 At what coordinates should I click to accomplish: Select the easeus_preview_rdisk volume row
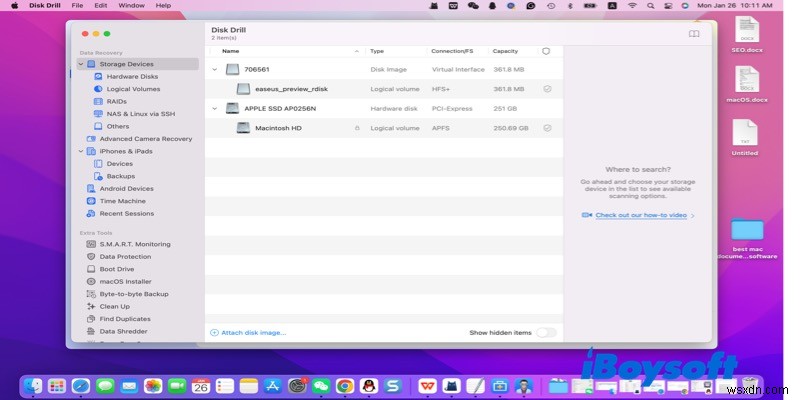point(384,89)
